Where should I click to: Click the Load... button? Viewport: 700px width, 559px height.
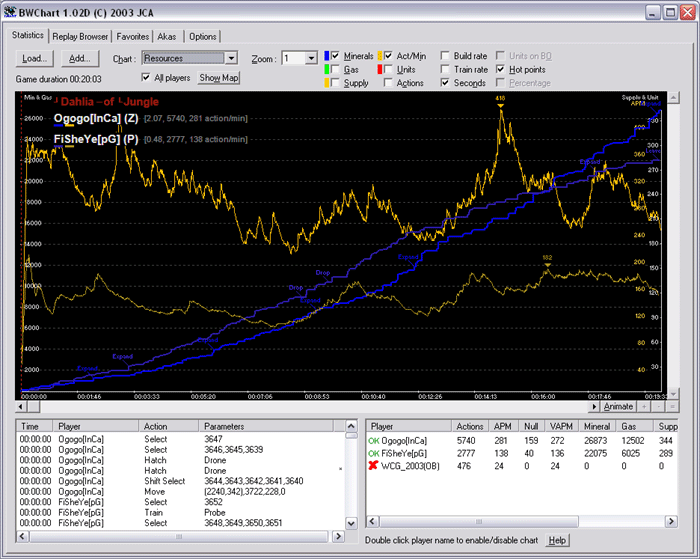coord(34,59)
